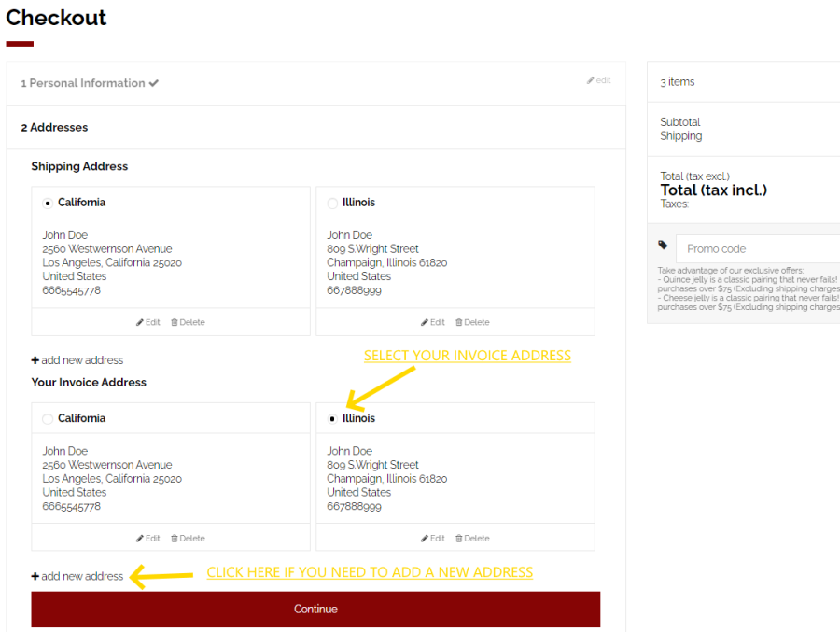Delete the California shipping address
The image size is (840, 632).
point(188,322)
